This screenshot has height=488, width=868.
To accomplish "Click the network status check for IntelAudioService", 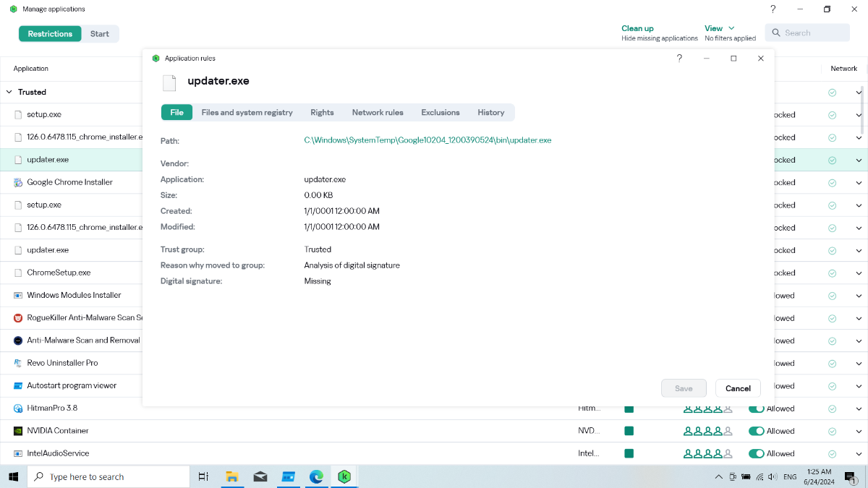I will (x=832, y=454).
